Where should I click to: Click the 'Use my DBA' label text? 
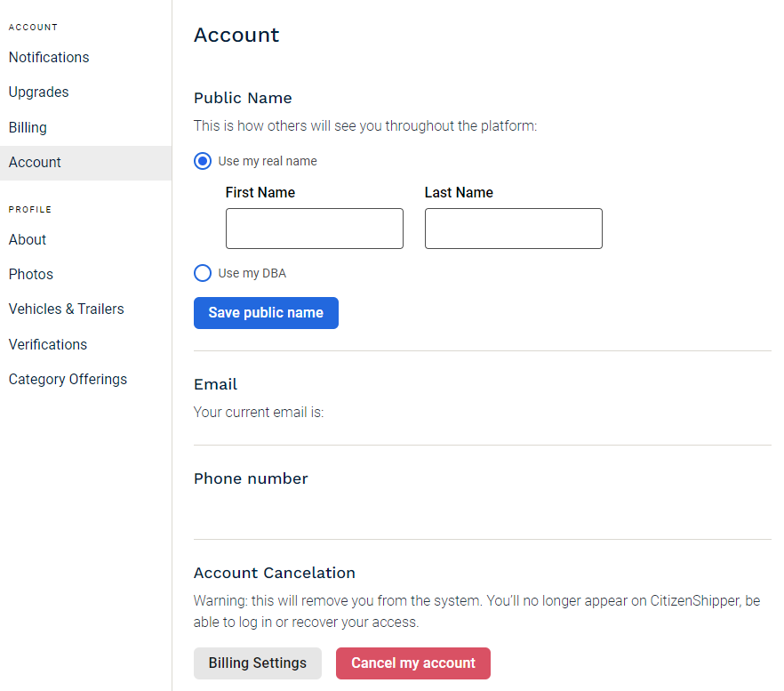coord(252,273)
